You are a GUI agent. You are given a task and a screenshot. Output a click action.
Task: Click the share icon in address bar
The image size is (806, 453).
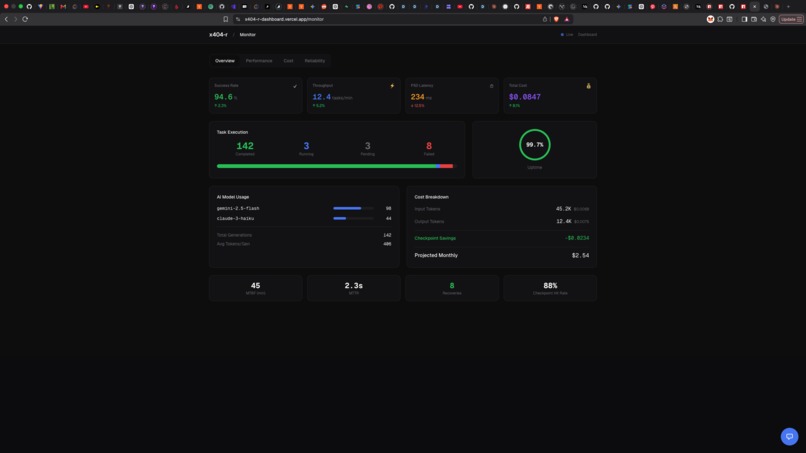[545, 19]
